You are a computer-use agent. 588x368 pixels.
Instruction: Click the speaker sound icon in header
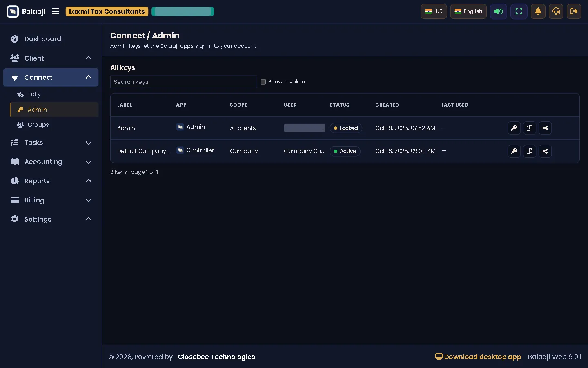(498, 11)
